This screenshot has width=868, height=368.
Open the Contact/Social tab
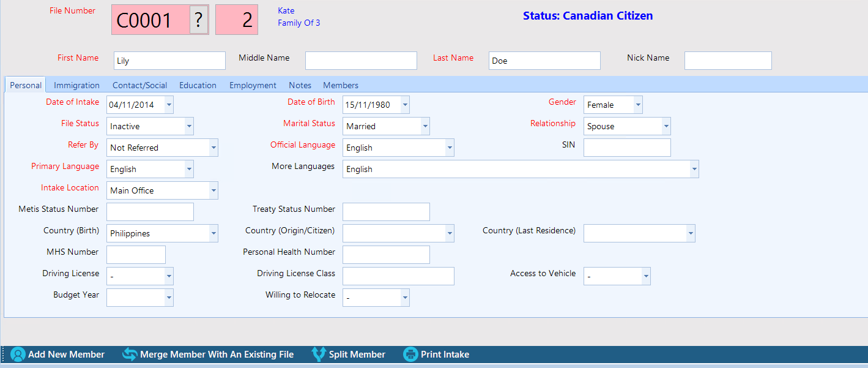[x=139, y=85]
